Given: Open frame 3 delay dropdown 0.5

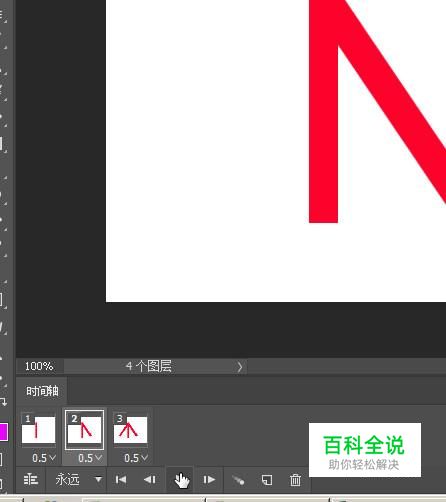Looking at the screenshot, I should [136, 458].
